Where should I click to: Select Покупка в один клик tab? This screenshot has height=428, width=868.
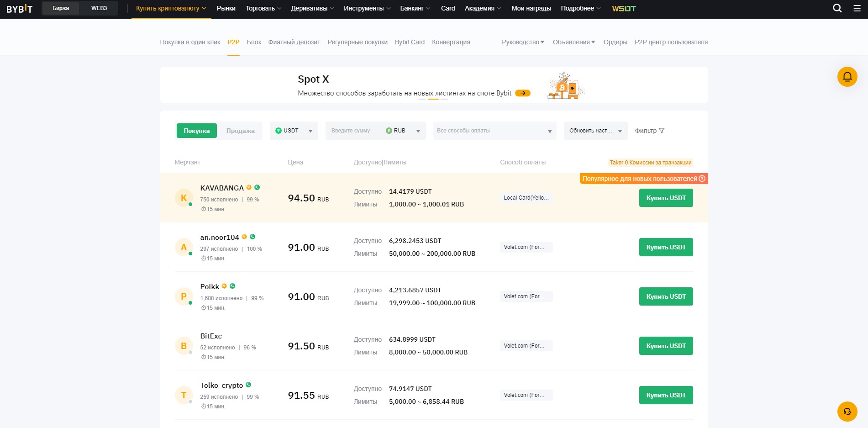(190, 42)
